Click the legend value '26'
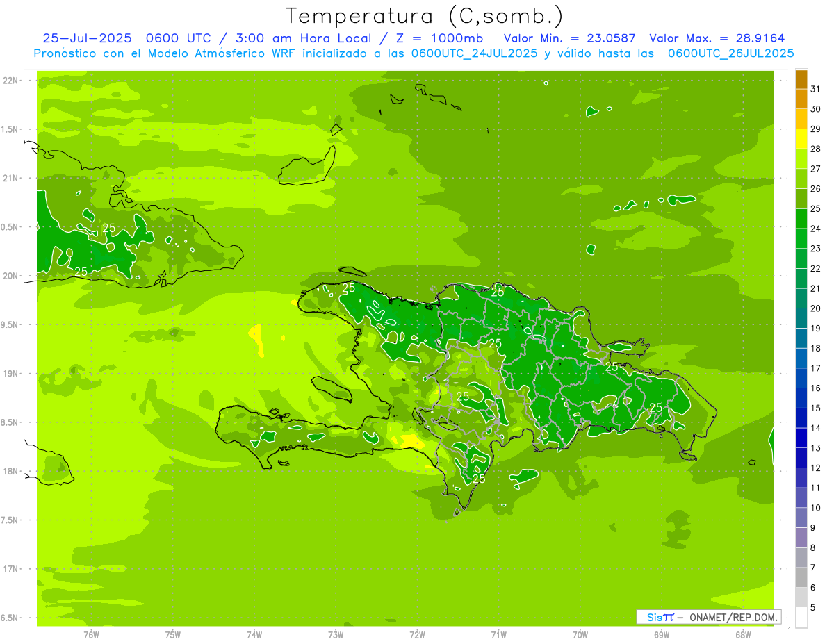This screenshot has width=834, height=644. 816,188
